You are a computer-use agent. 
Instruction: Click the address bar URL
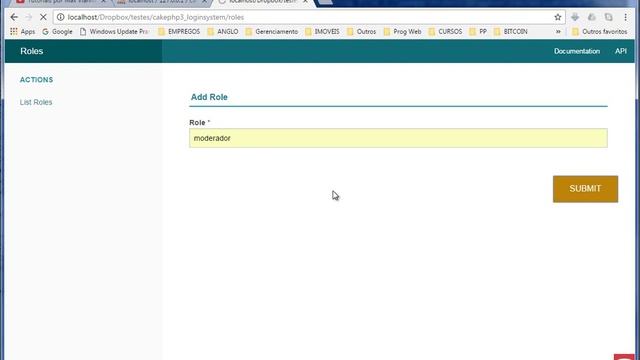pos(156,17)
